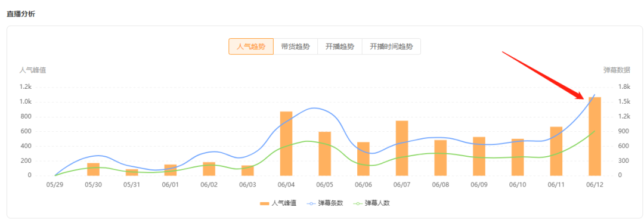Click the 900 right axis value
The width and height of the screenshot is (644, 220).
tap(624, 131)
